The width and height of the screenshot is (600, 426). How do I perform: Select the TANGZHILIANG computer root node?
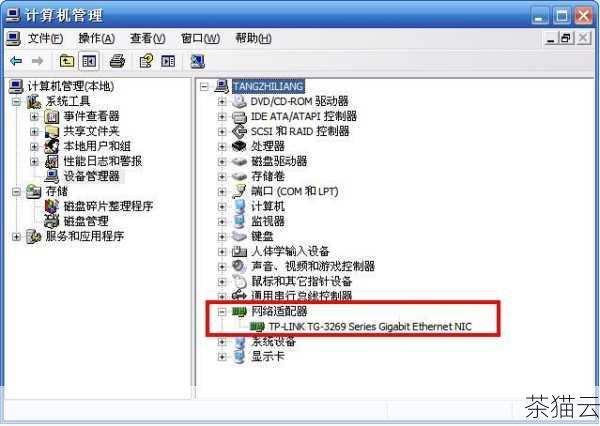(x=268, y=86)
